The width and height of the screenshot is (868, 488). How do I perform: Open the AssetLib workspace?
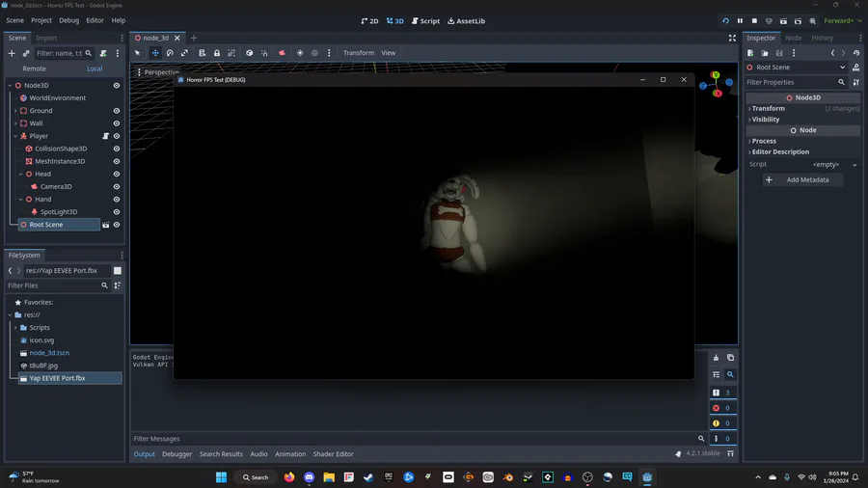[x=466, y=21]
